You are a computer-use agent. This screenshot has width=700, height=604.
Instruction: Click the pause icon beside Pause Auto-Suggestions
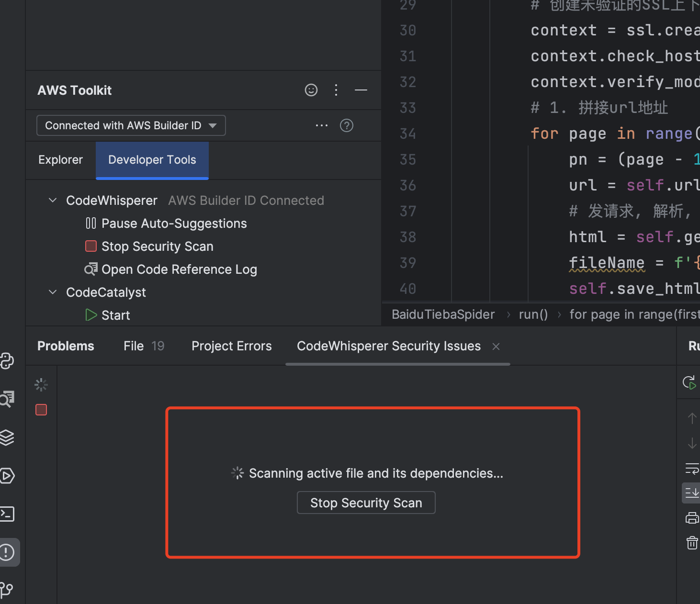[x=91, y=223]
